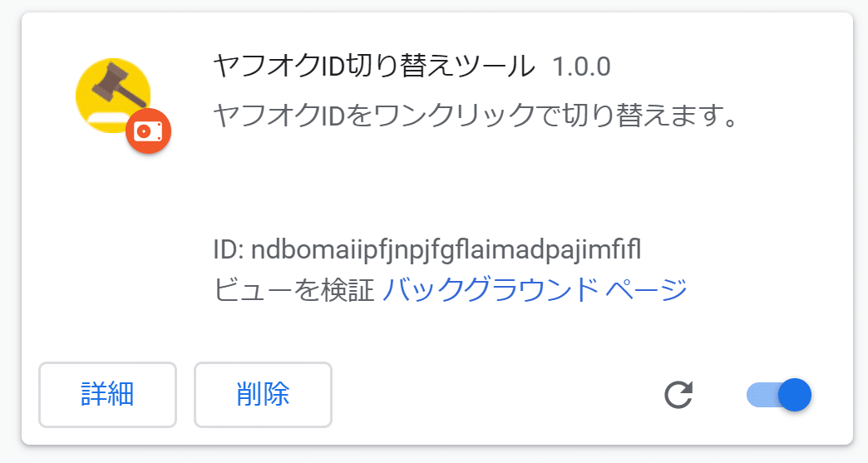Click the extension ID text ndbomaiipfjnpjfgflaimadpajimfifl
The height and width of the screenshot is (463, 868).
coord(446,250)
